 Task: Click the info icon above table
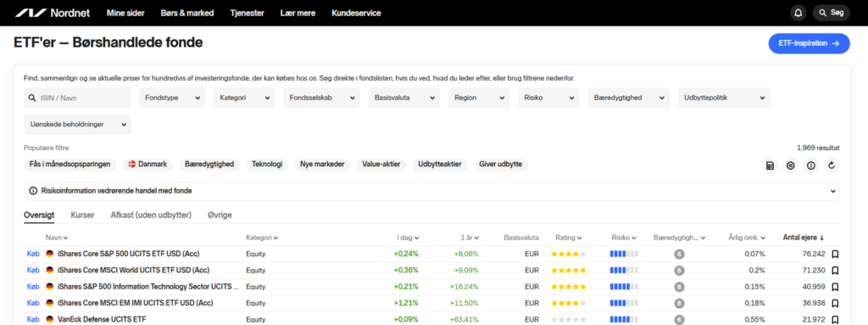click(811, 165)
